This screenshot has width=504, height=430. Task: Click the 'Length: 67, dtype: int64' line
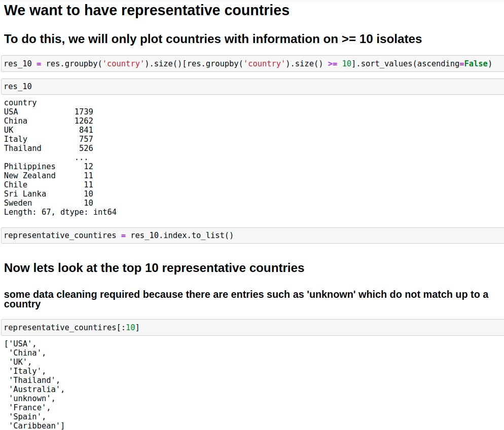click(60, 212)
